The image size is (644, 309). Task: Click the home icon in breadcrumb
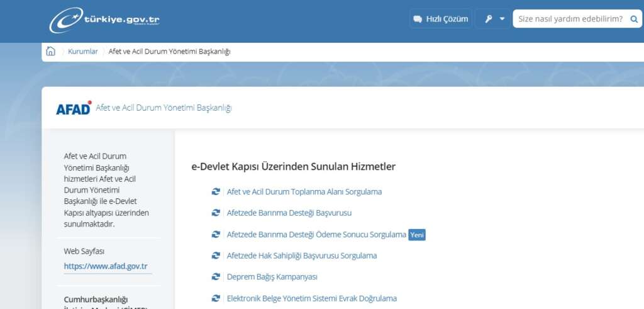(50, 52)
